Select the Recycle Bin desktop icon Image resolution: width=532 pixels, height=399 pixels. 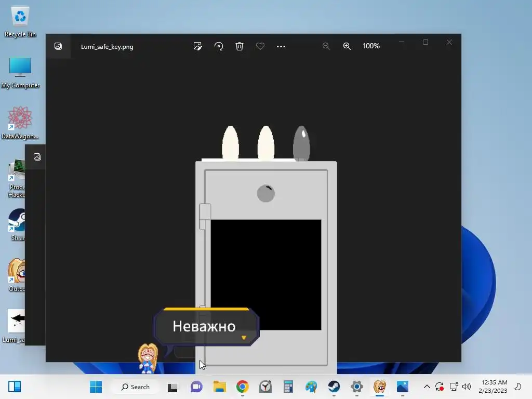point(20,22)
